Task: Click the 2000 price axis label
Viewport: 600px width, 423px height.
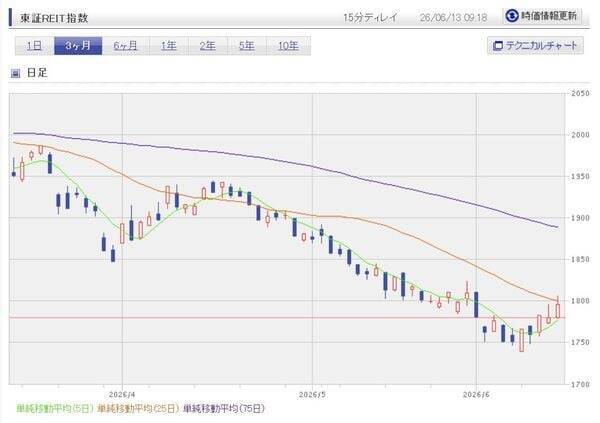Action: click(580, 135)
